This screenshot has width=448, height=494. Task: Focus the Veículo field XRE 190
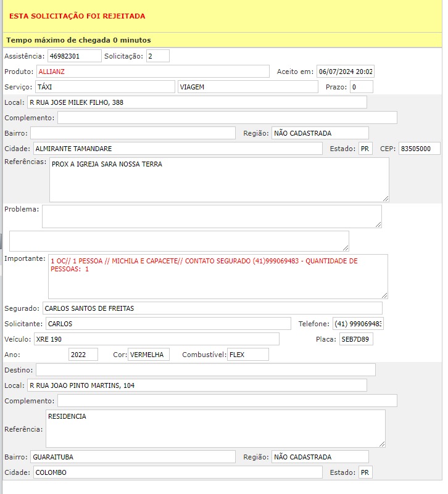point(156,339)
